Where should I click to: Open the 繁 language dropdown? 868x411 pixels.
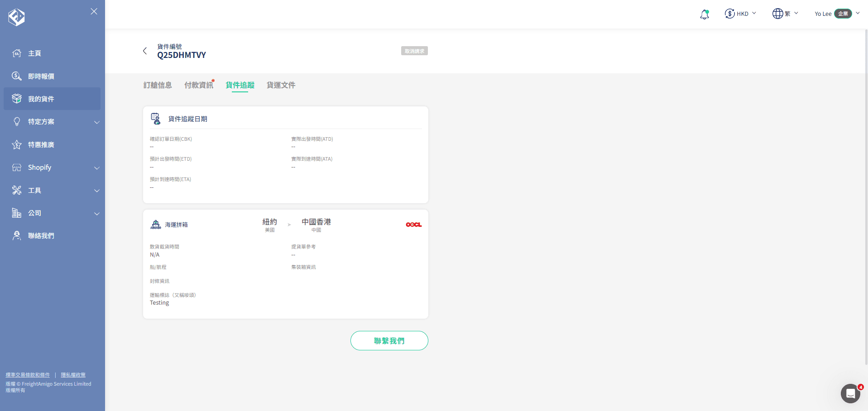(785, 14)
